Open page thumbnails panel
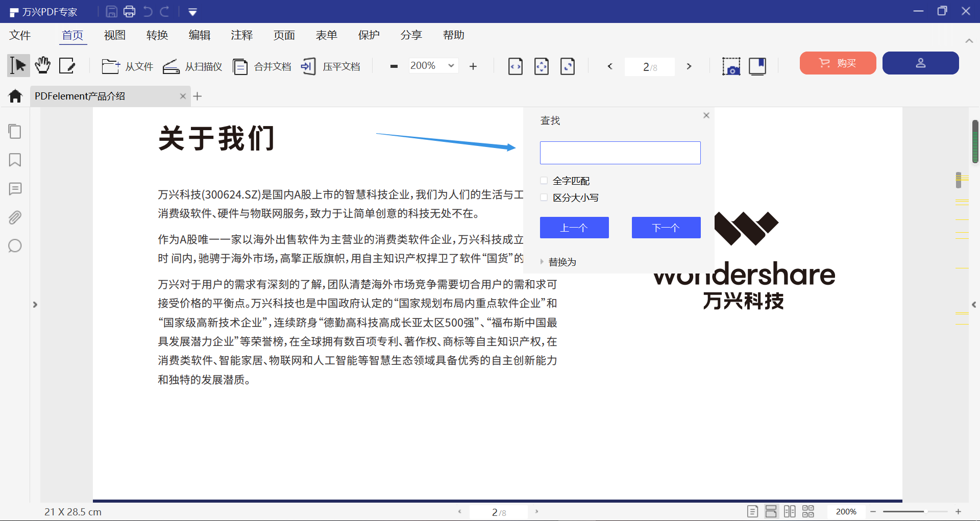The width and height of the screenshot is (980, 521). [15, 131]
